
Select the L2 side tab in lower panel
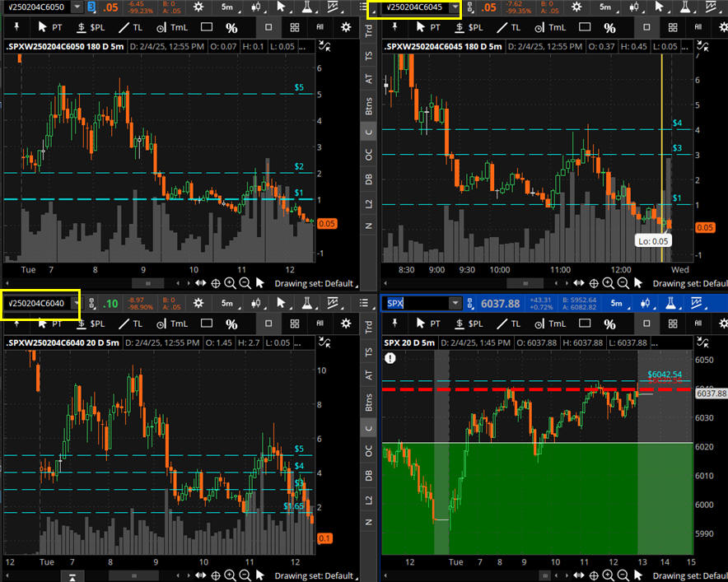[x=368, y=500]
